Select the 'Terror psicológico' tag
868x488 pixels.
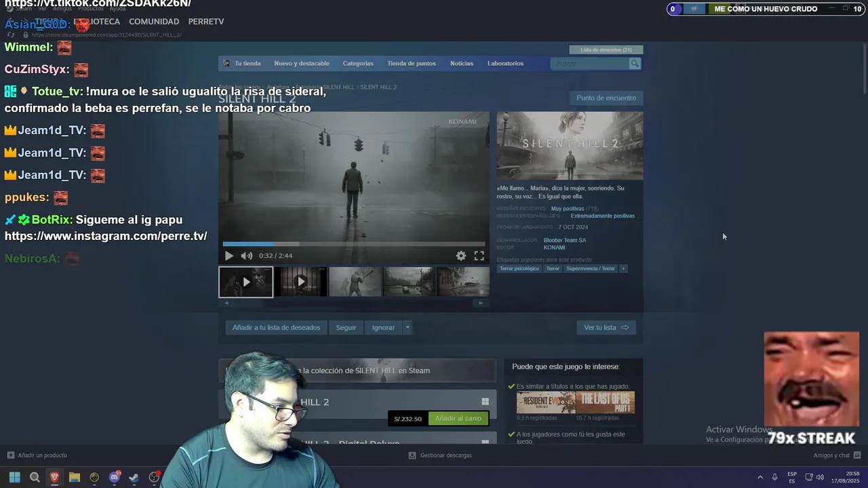point(519,268)
